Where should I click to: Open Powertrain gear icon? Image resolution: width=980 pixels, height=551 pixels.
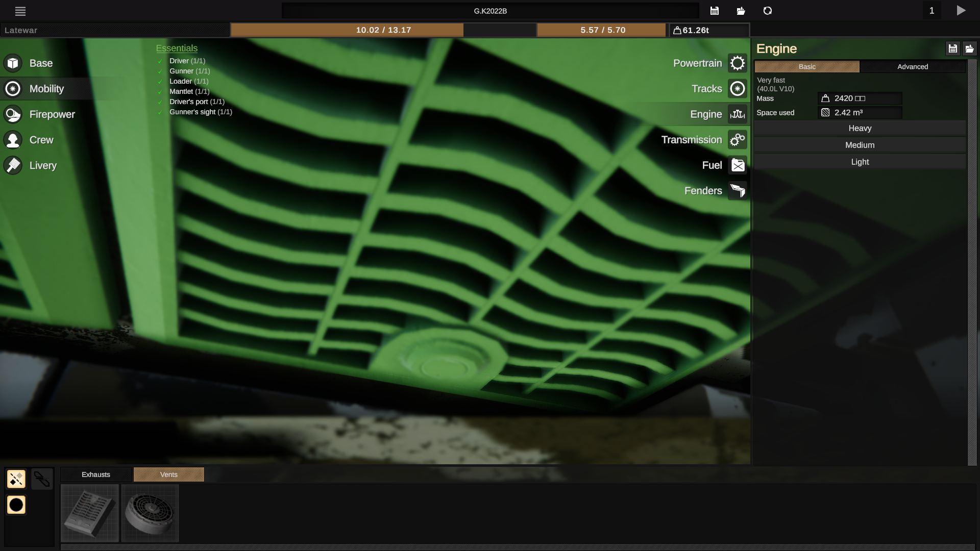coord(738,63)
